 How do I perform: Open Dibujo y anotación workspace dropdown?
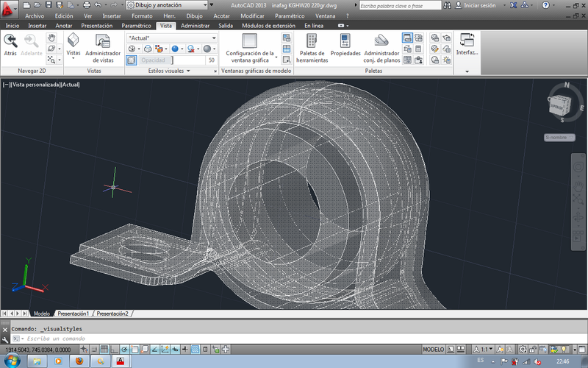(172, 5)
